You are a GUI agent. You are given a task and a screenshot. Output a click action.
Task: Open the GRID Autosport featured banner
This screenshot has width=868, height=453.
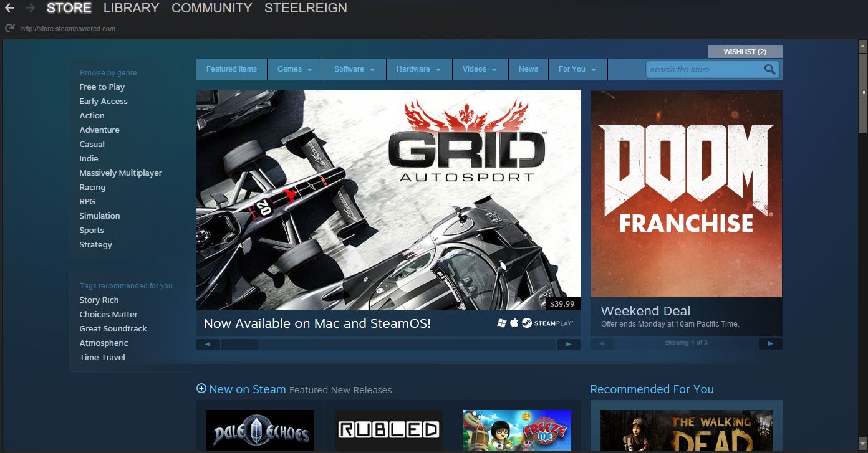(388, 200)
